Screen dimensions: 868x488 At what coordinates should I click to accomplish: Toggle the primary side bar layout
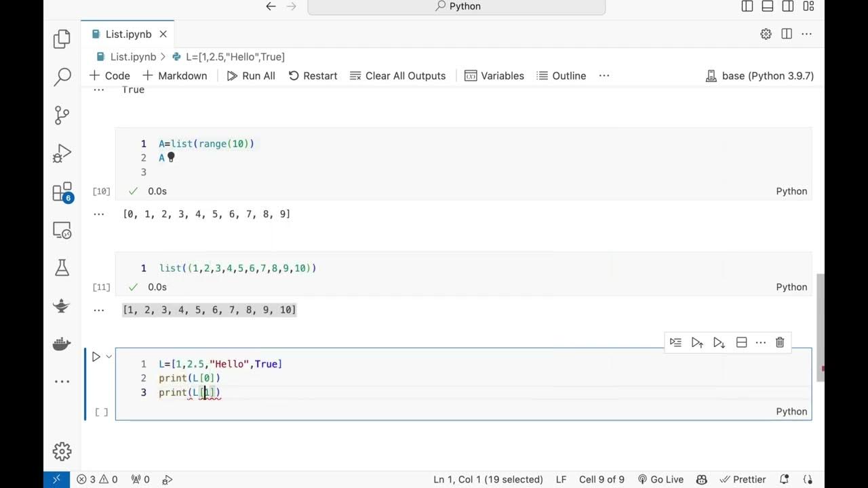[x=747, y=6]
